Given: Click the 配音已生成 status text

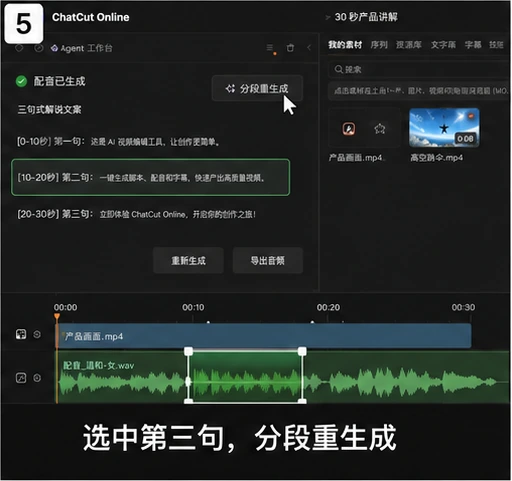Looking at the screenshot, I should (59, 81).
